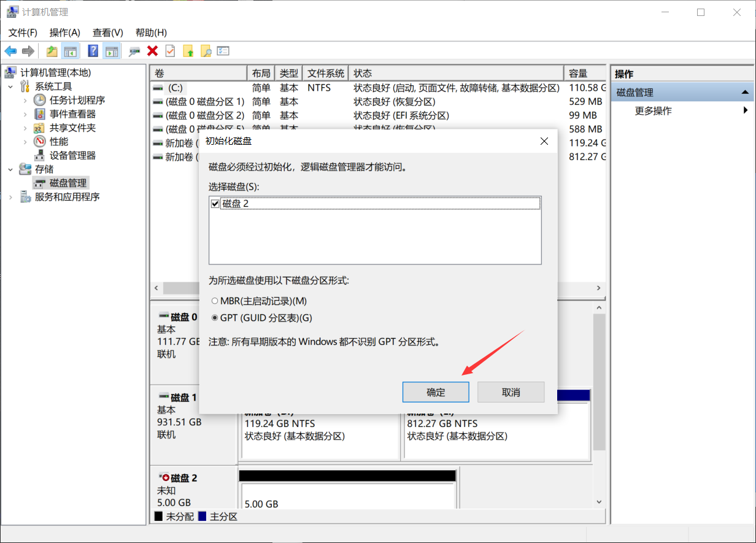Click the 系统工具 tools icon

tap(26, 87)
